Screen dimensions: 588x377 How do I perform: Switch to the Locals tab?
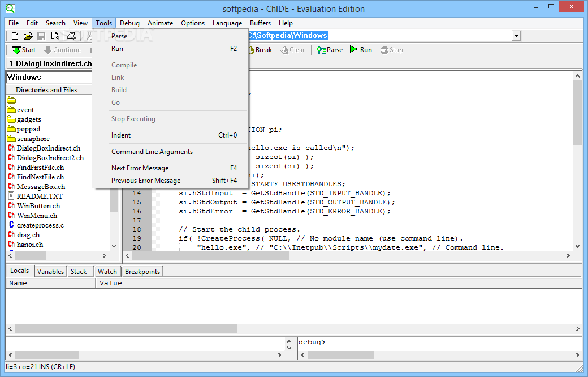click(19, 271)
